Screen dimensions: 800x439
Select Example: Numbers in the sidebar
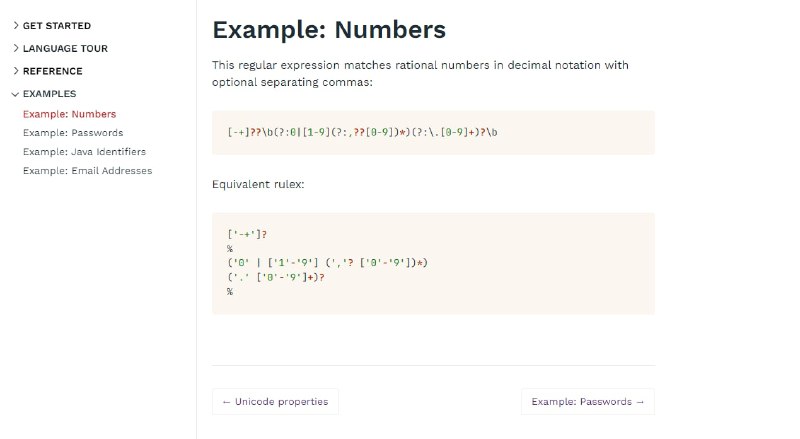(69, 114)
